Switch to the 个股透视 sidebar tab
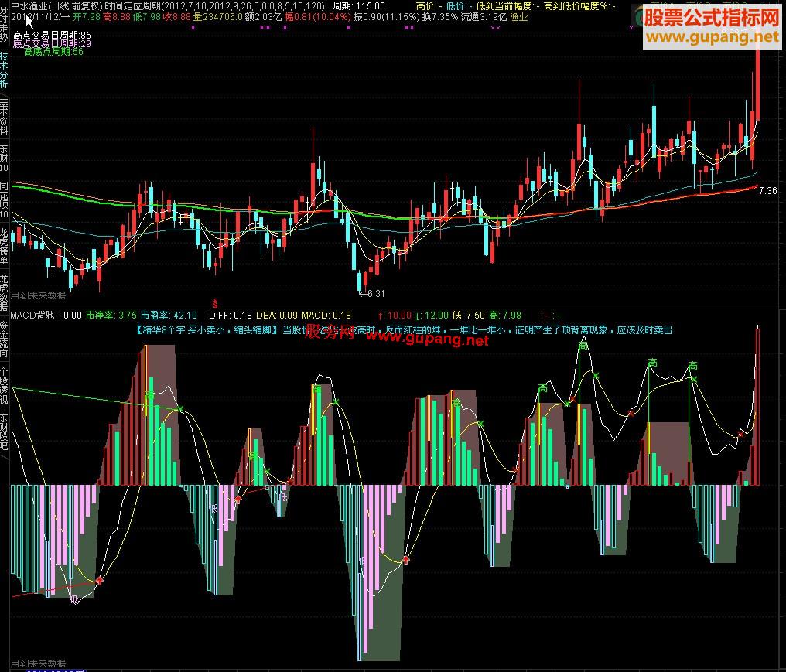The width and height of the screenshot is (786, 672). pos(4,385)
